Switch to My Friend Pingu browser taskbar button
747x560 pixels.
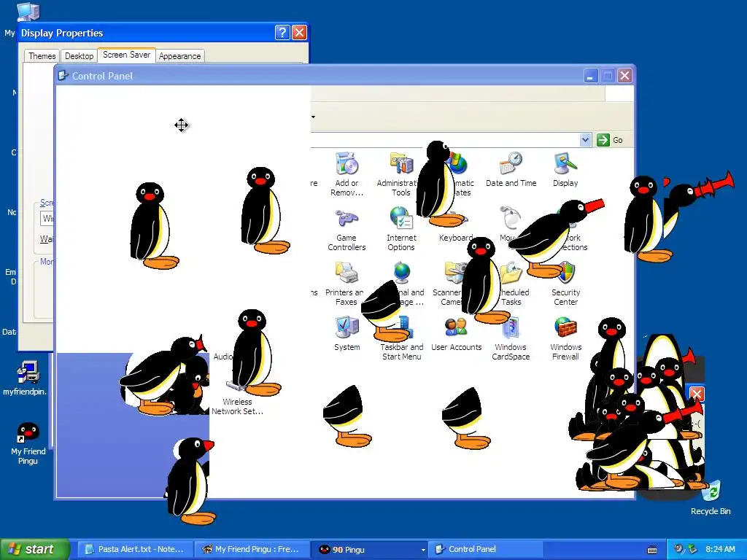pos(252,550)
